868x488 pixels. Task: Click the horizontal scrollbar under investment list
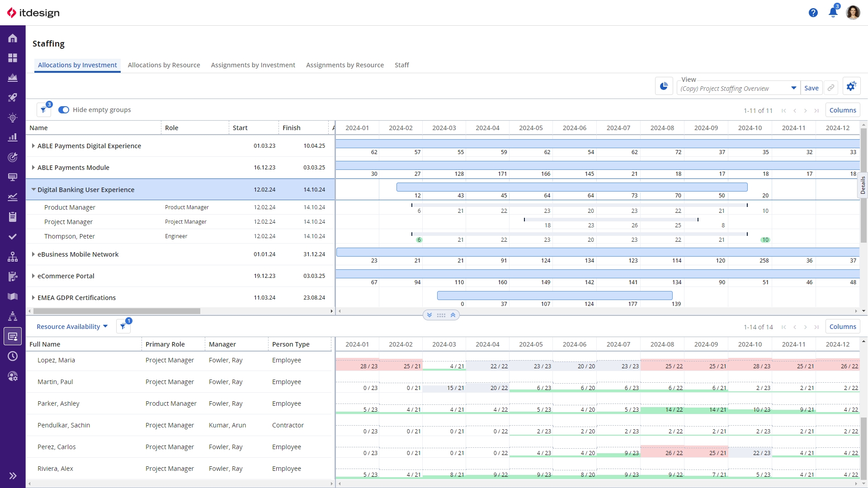click(117, 311)
